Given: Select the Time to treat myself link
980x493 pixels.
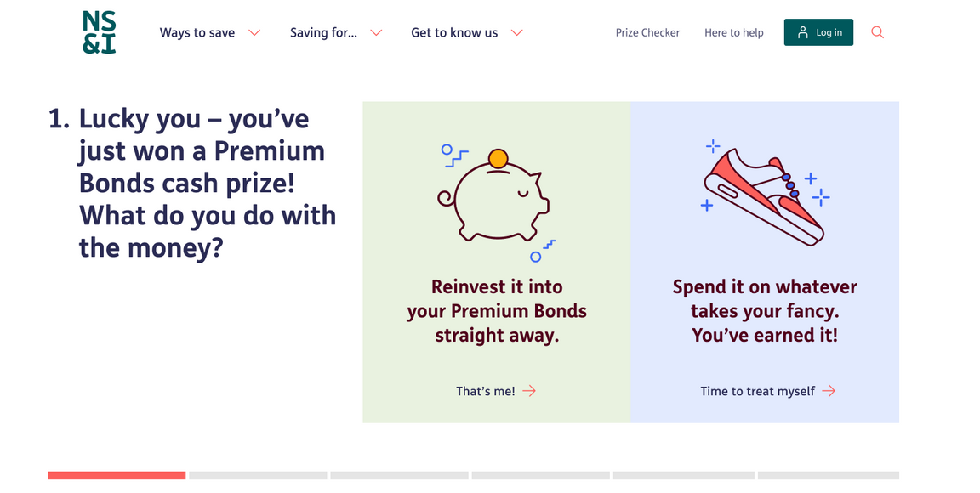Looking at the screenshot, I should pyautogui.click(x=757, y=391).
